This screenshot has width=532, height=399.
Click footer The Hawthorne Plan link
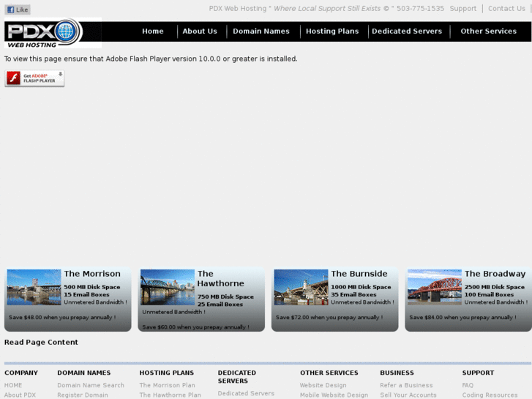170,395
